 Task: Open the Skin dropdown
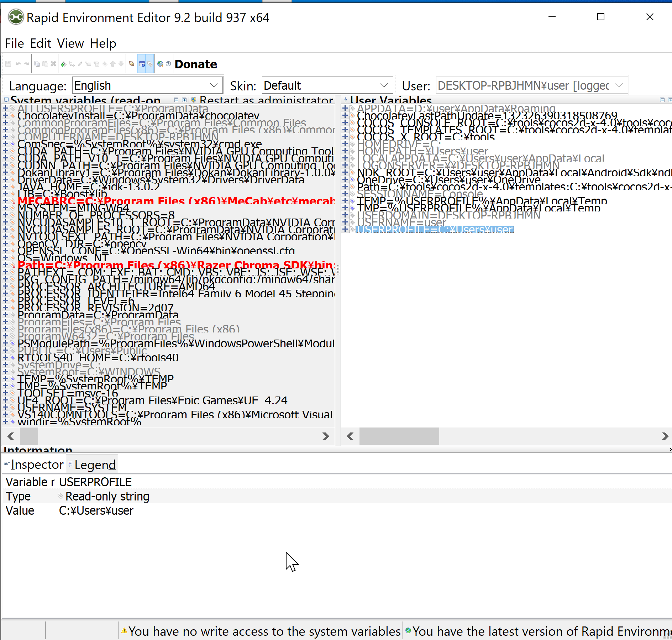pyautogui.click(x=327, y=85)
